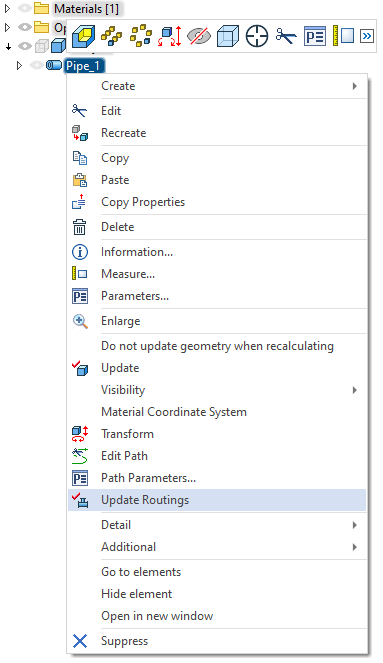Select Copy in the context menu

click(x=217, y=158)
